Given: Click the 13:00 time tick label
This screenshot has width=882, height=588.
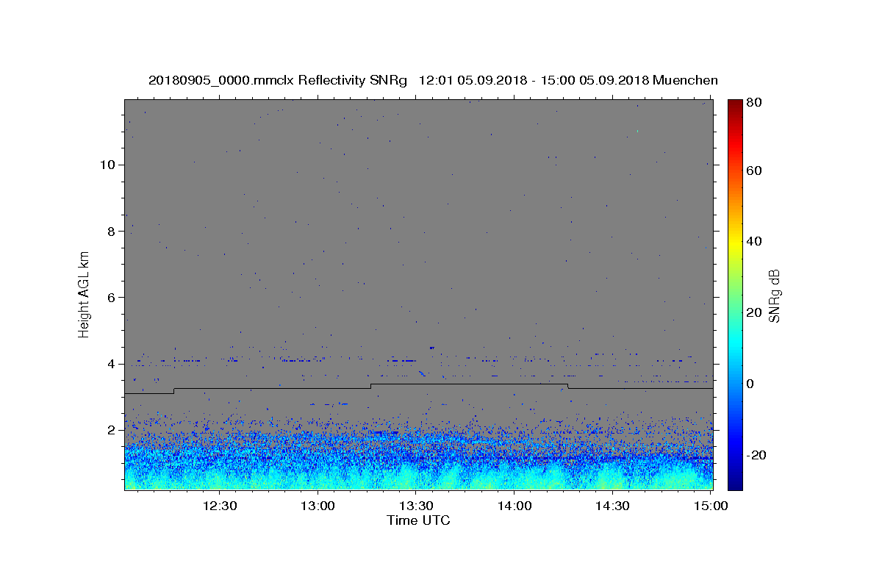Looking at the screenshot, I should point(318,506).
